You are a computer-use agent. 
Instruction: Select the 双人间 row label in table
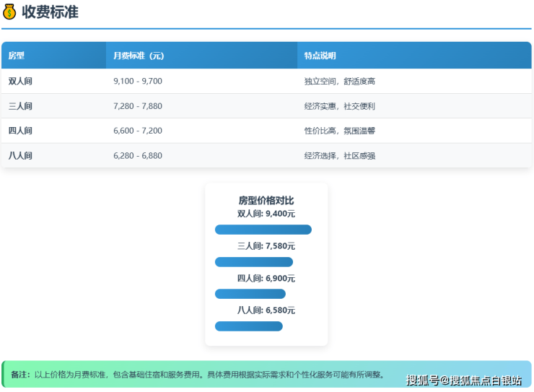point(20,81)
